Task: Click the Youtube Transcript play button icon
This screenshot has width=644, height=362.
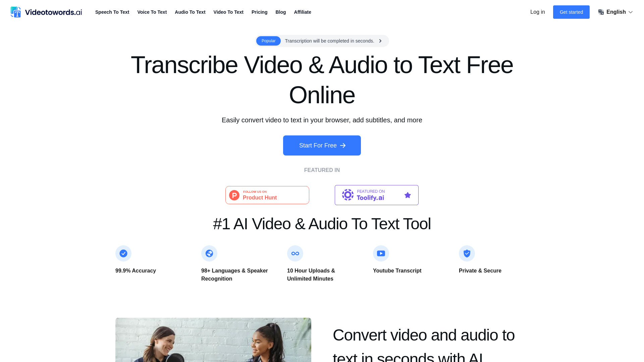Action: tap(381, 253)
